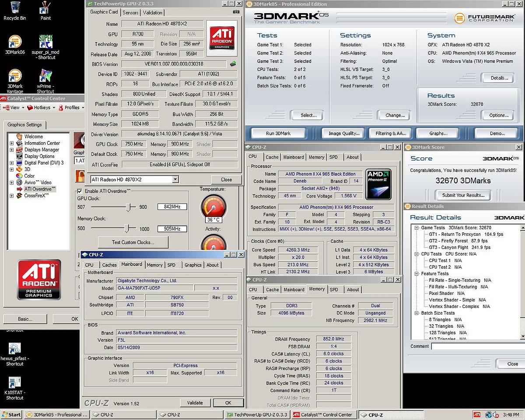The height and width of the screenshot is (420, 525).
Task: Click the Demo... button in 3DMark05
Action: [497, 133]
